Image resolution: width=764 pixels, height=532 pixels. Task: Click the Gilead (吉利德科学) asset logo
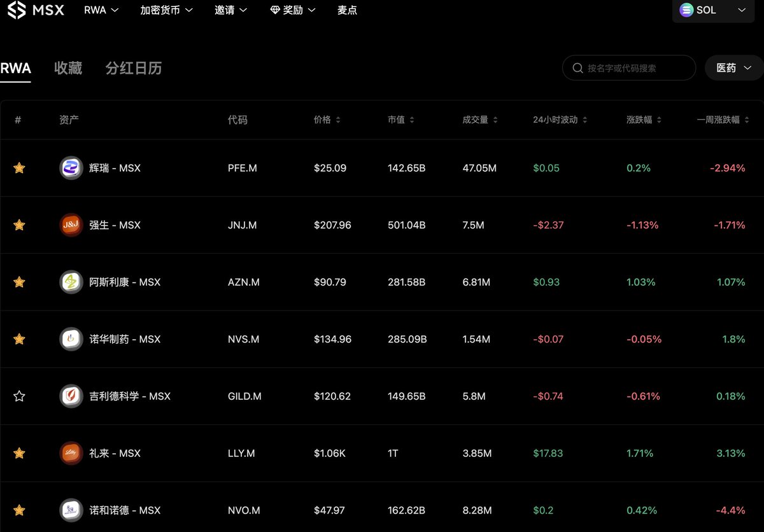tap(71, 396)
